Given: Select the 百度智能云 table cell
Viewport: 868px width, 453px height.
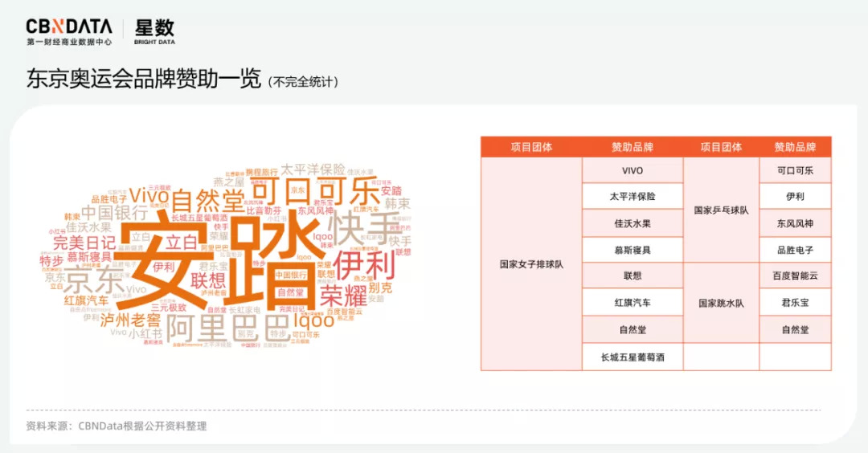Looking at the screenshot, I should pos(795,276).
